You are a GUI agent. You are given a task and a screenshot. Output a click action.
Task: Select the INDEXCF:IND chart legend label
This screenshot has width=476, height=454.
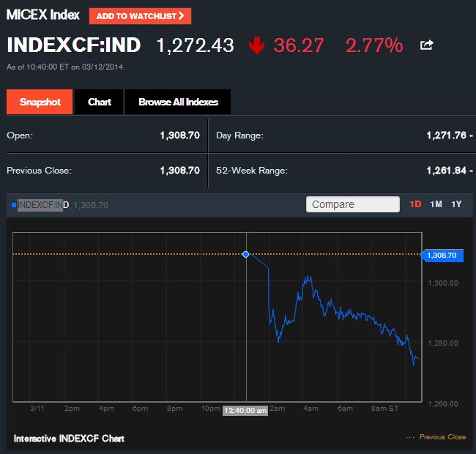click(x=42, y=205)
